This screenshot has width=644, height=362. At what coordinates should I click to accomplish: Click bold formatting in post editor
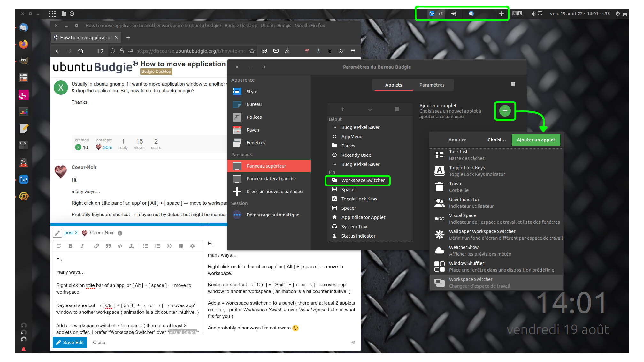pos(70,246)
